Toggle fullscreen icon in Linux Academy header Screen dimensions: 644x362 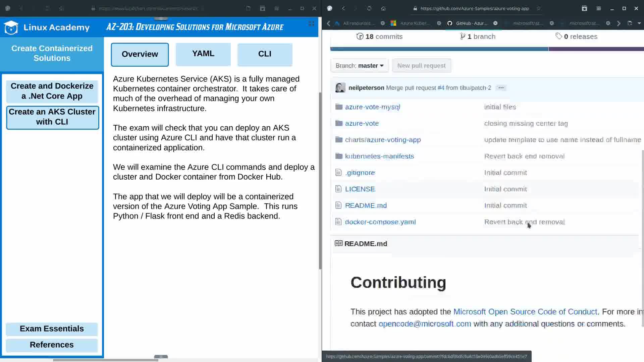pyautogui.click(x=311, y=23)
